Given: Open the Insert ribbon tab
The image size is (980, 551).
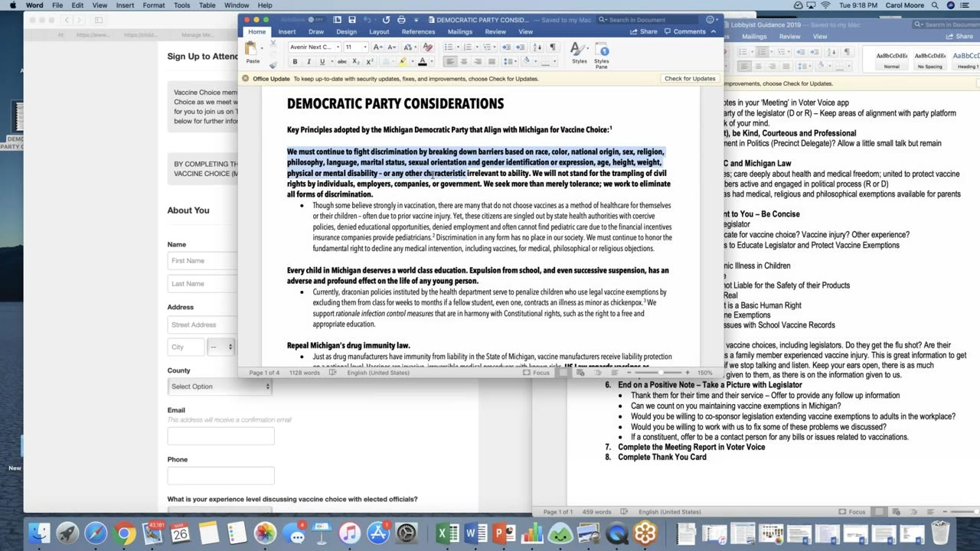Looking at the screenshot, I should coord(287,31).
